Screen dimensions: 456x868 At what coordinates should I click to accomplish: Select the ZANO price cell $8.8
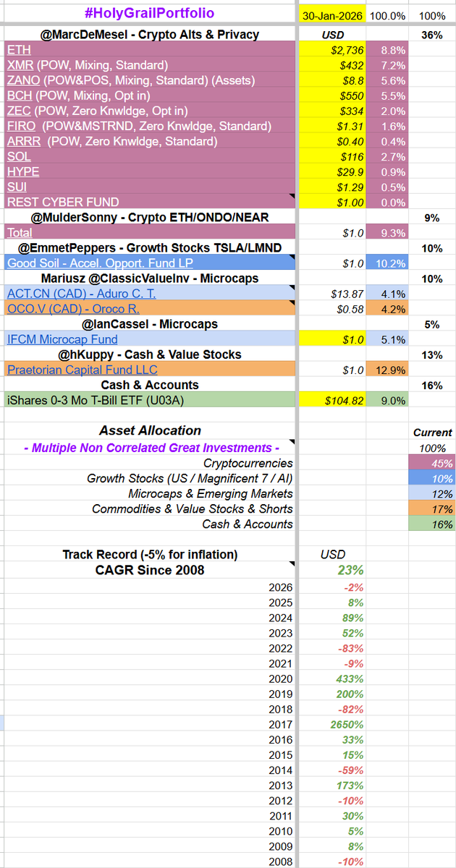coord(333,80)
